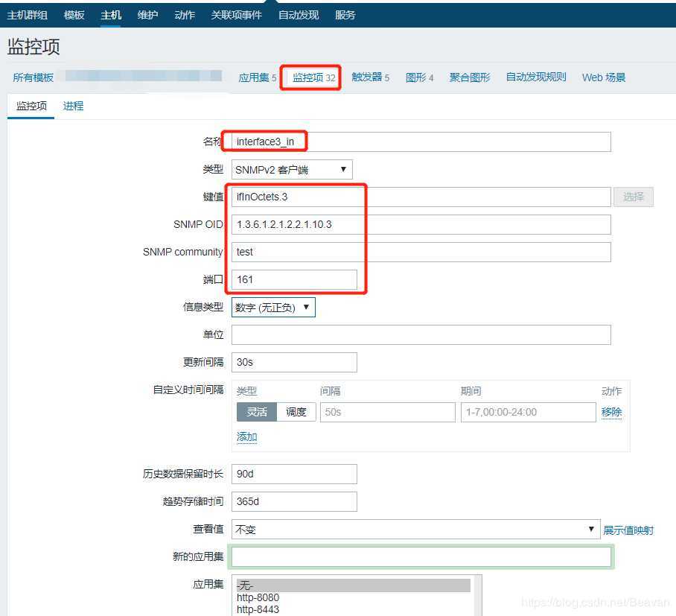Screen dimensions: 676x616
Task: Select the 灵活 interval type
Action: [x=257, y=412]
